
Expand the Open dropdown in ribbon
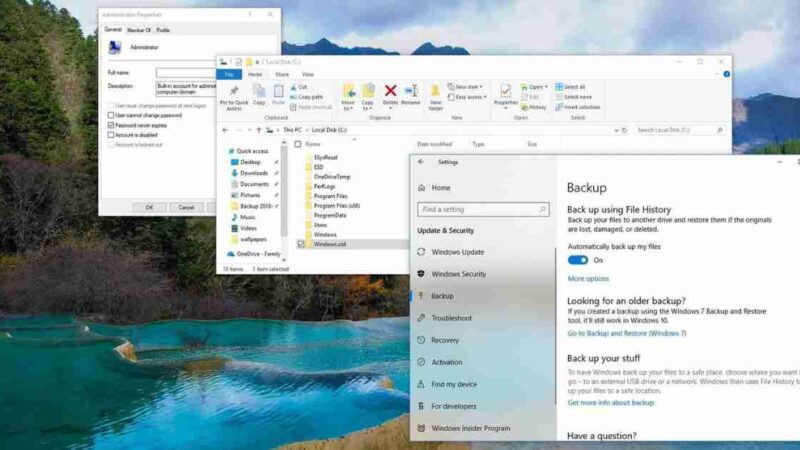[534, 87]
